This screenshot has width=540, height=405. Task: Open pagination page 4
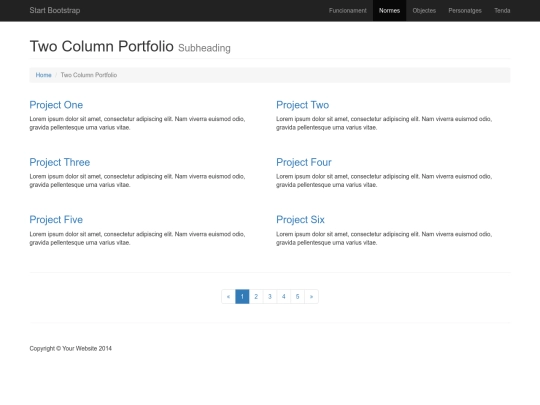pyautogui.click(x=283, y=297)
